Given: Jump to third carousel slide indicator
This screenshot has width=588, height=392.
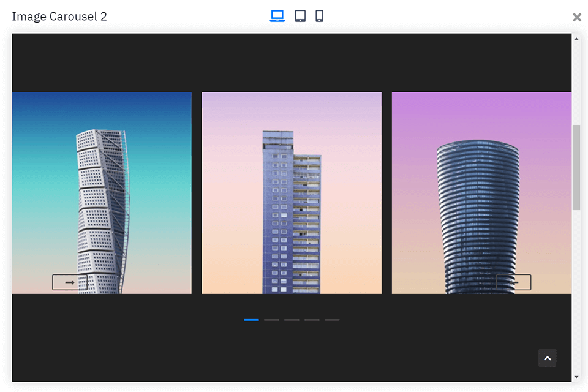Looking at the screenshot, I should (x=292, y=320).
